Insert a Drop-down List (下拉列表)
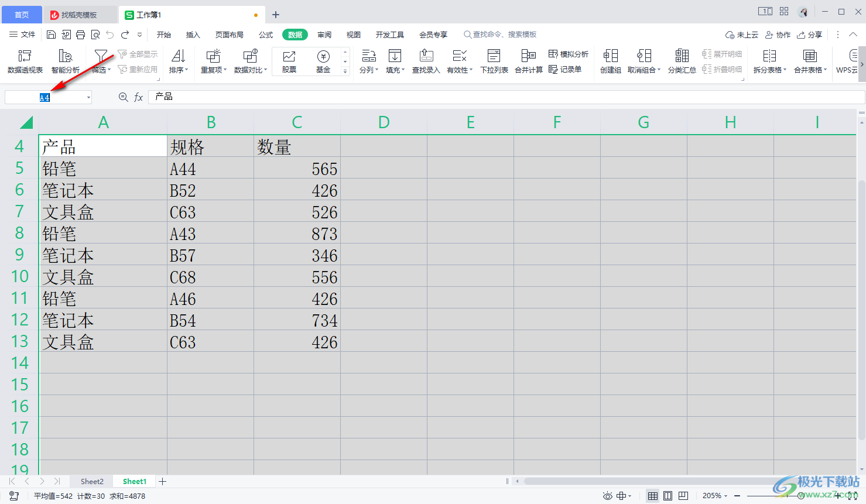 pos(494,61)
